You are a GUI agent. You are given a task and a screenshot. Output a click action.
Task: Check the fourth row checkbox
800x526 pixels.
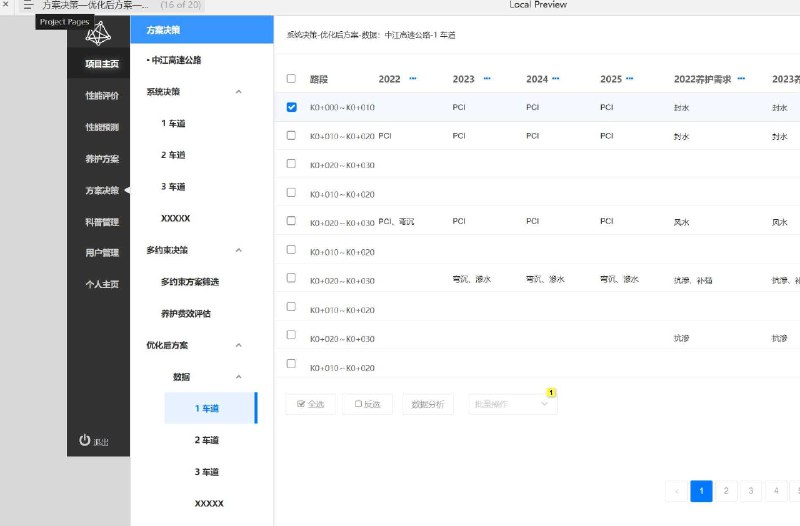coord(291,193)
